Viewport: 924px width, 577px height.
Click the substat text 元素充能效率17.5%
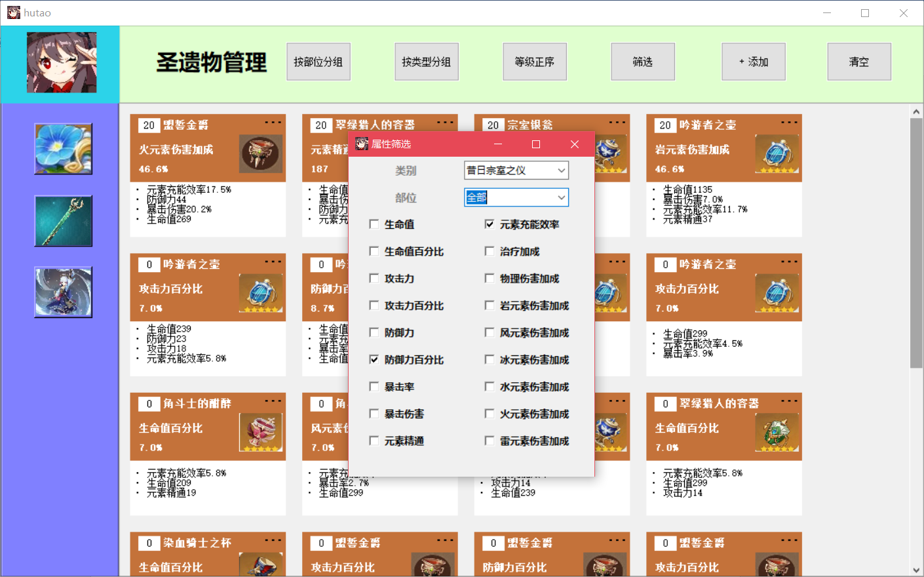point(189,189)
